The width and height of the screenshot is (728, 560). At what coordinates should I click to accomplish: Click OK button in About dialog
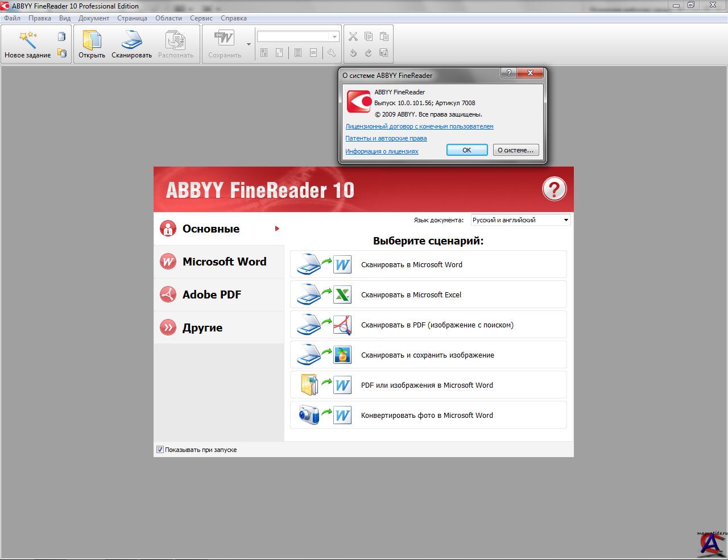pyautogui.click(x=466, y=150)
